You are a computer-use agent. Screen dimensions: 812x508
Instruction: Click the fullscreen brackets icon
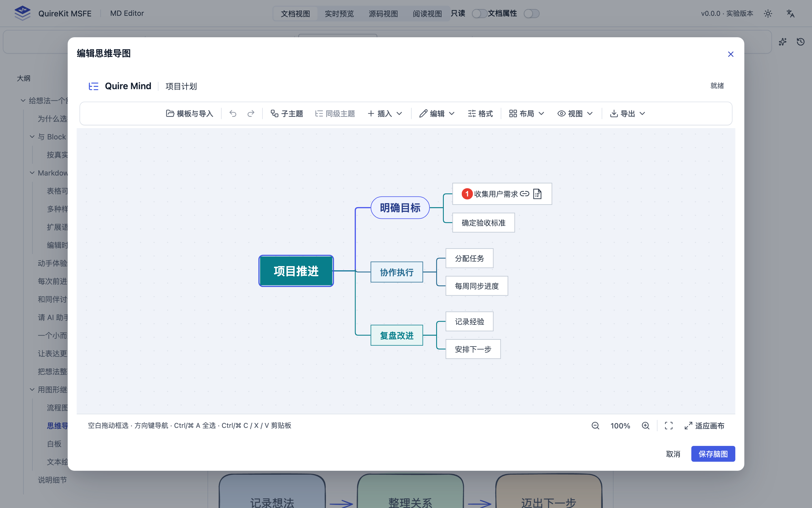(x=669, y=426)
